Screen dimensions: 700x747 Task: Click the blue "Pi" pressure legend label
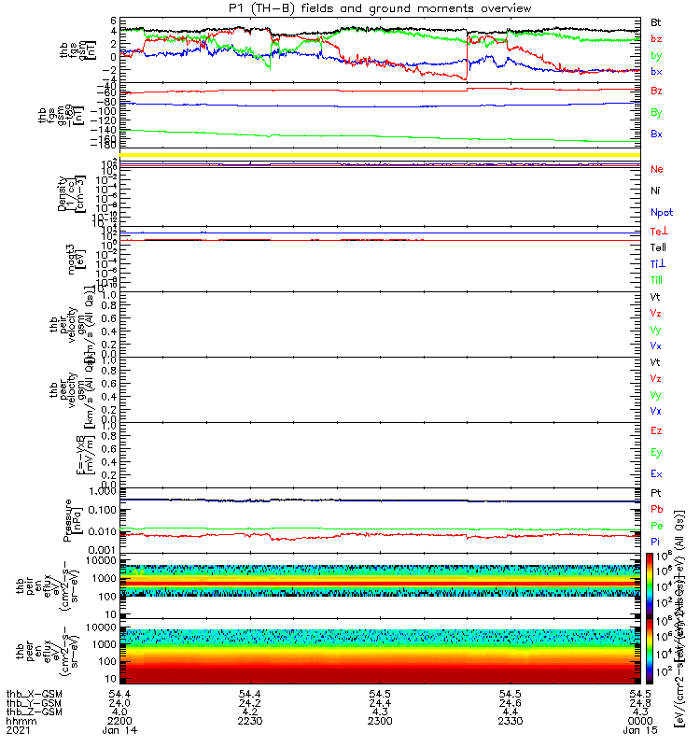pyautogui.click(x=655, y=542)
